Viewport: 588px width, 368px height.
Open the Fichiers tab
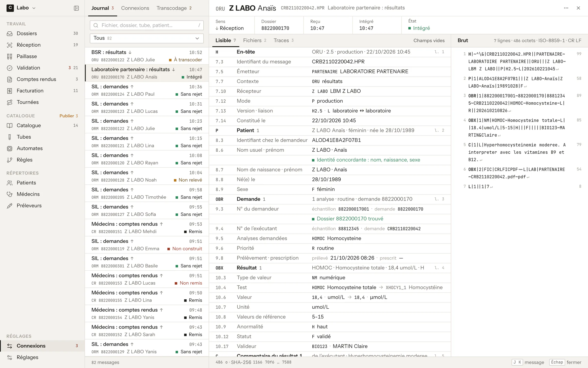tap(255, 40)
